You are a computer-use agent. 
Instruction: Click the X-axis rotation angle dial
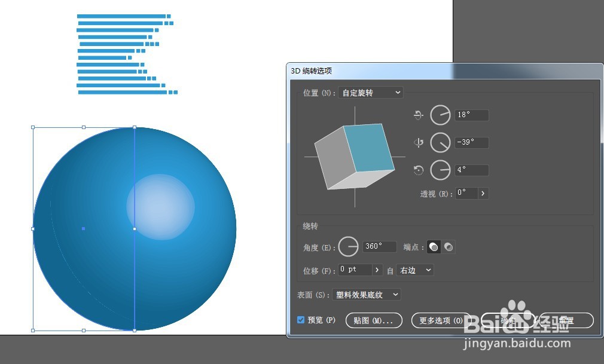coord(440,115)
